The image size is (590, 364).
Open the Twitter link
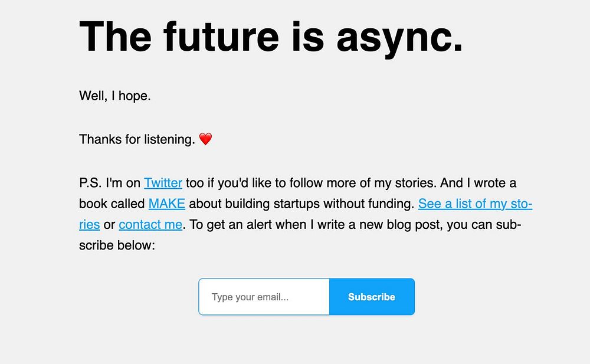(x=163, y=183)
